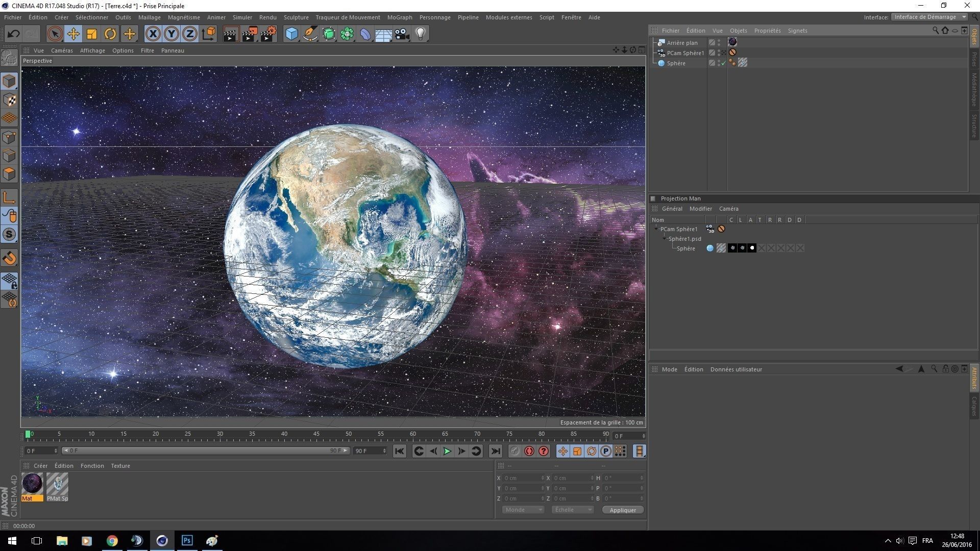
Task: Click the green Array modeling icon
Action: [347, 34]
